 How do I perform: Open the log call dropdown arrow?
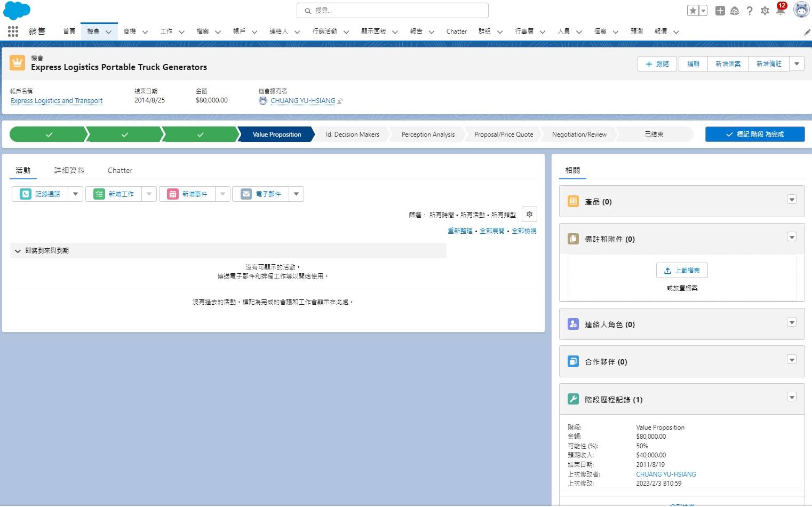coord(76,194)
